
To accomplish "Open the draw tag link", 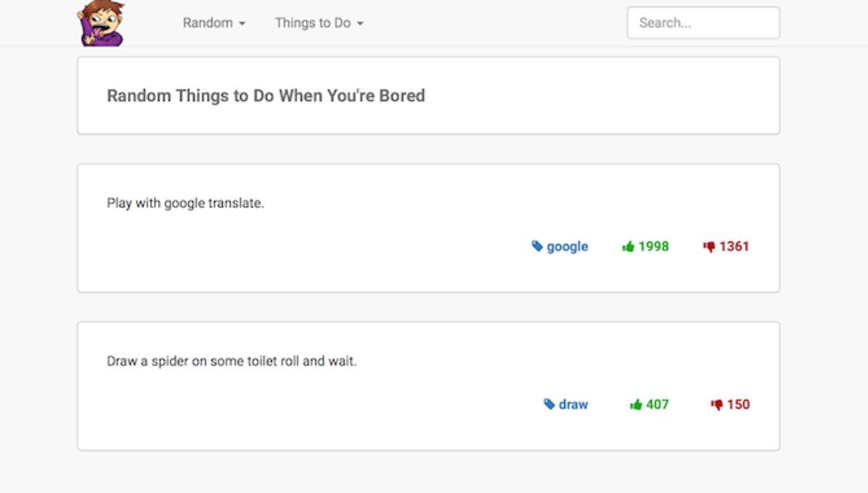I will coord(574,405).
